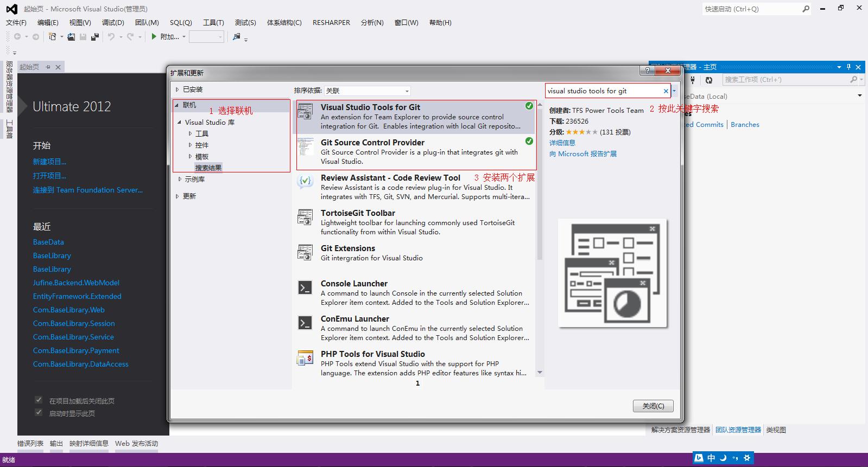The height and width of the screenshot is (467, 868).
Task: Click the TortoiseGit Toolbar extension icon
Action: [305, 217]
